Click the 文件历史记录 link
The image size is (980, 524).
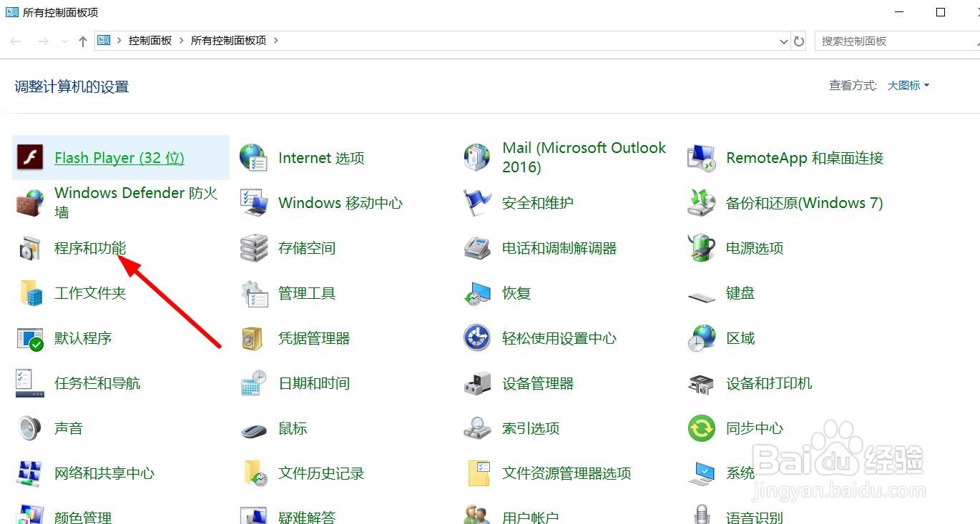(321, 473)
